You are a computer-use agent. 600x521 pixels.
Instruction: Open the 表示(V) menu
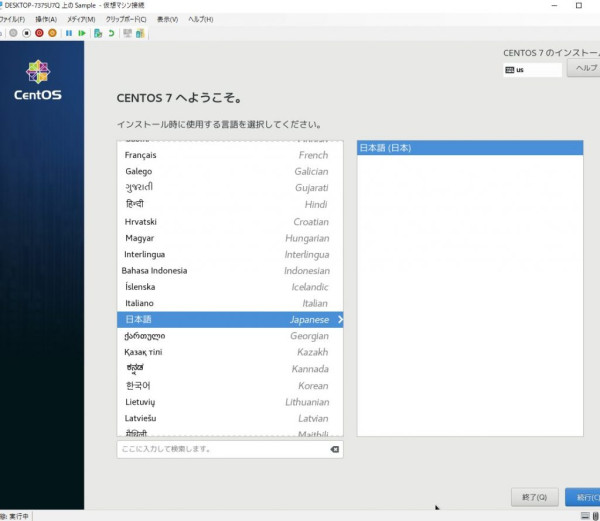(167, 19)
